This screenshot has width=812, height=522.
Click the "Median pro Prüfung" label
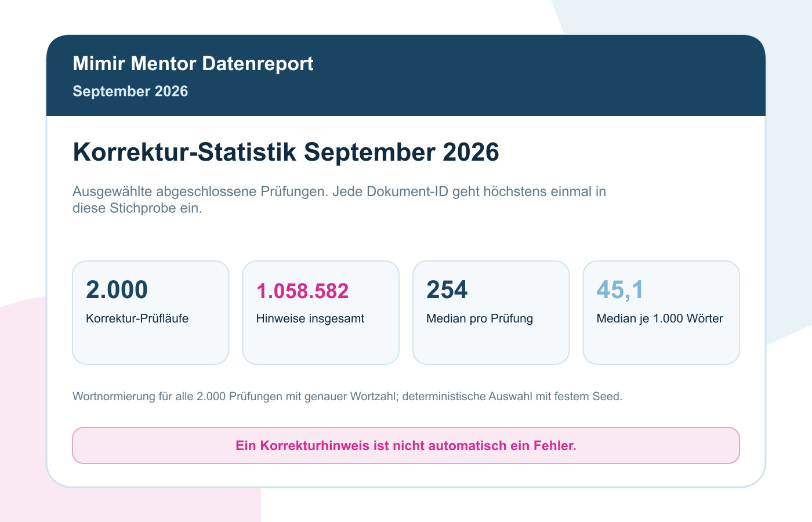tap(480, 318)
